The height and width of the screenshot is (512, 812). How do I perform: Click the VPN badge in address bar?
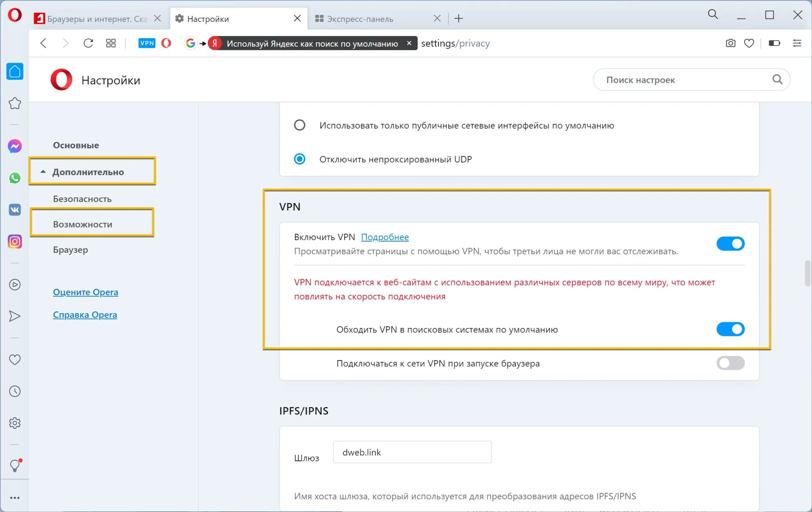(x=147, y=43)
